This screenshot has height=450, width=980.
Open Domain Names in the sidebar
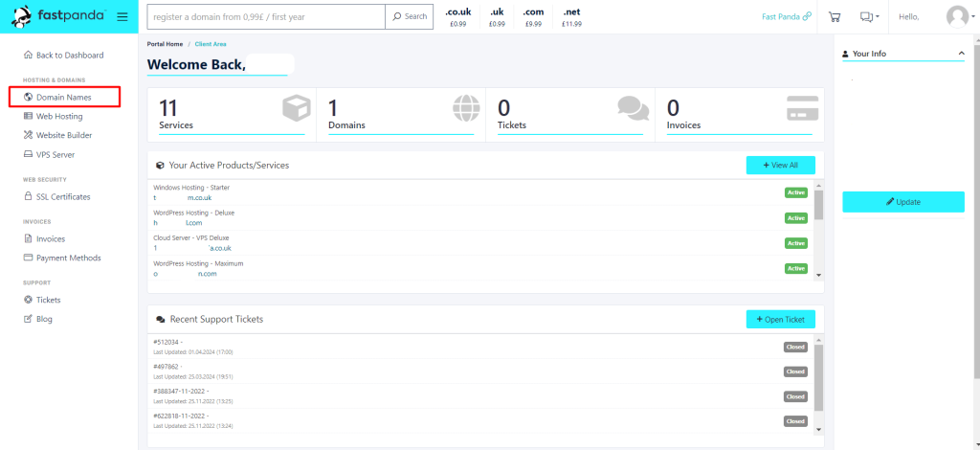point(64,97)
